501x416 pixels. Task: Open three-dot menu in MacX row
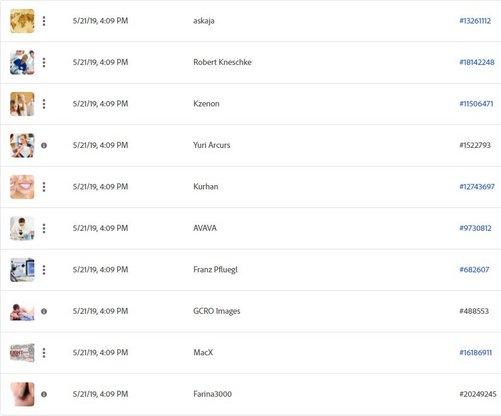(44, 353)
